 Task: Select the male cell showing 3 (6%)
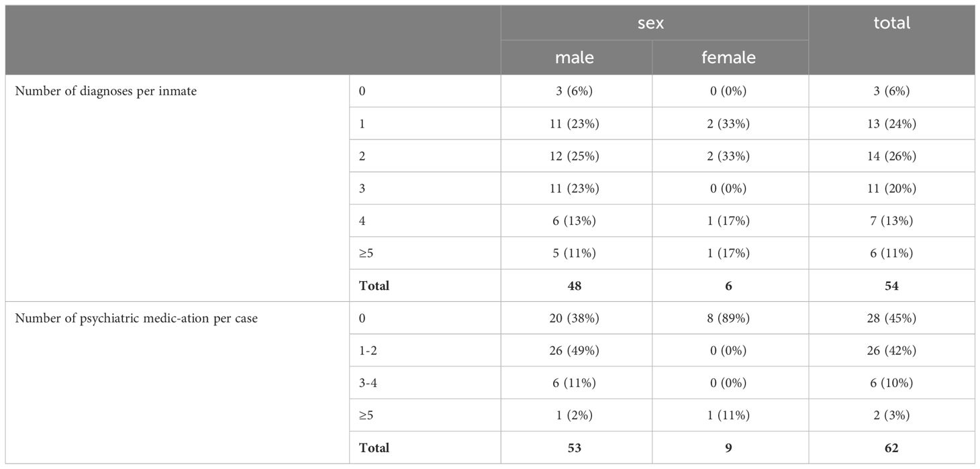575,92
